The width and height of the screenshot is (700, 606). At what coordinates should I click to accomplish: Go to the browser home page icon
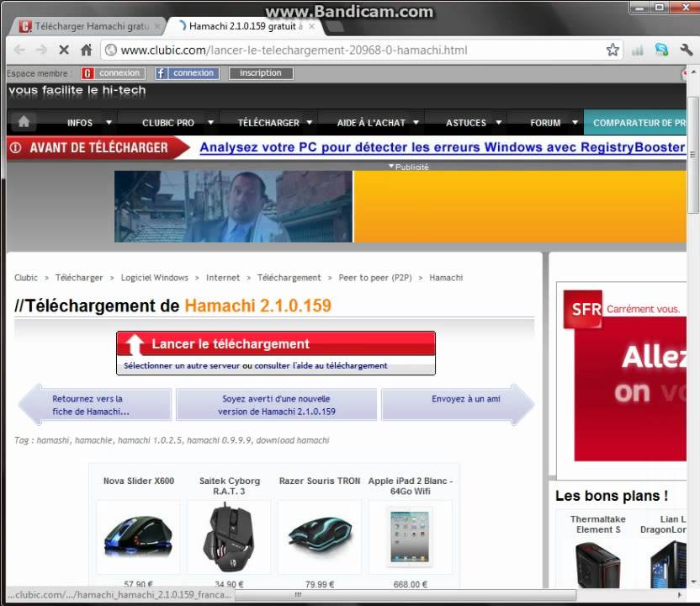click(x=86, y=50)
